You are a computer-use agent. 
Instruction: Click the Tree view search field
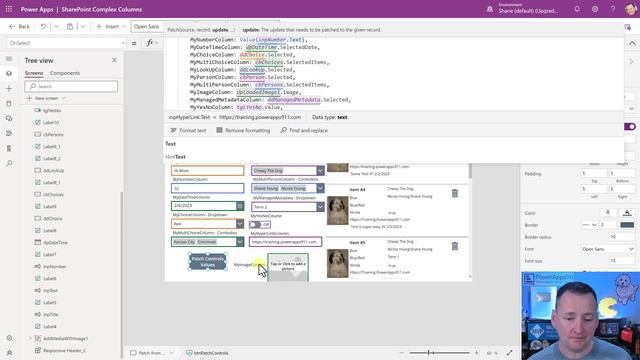click(71, 87)
